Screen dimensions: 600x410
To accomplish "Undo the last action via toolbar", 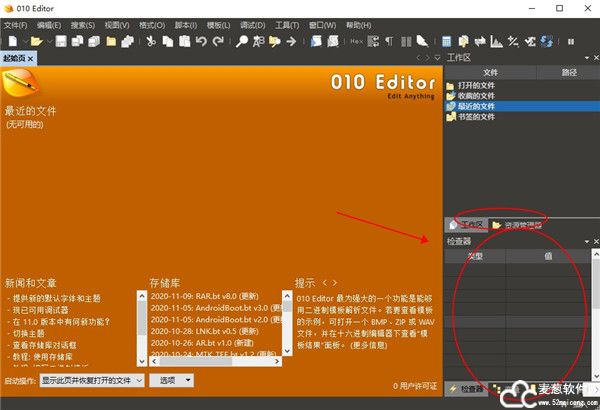I will 201,41.
